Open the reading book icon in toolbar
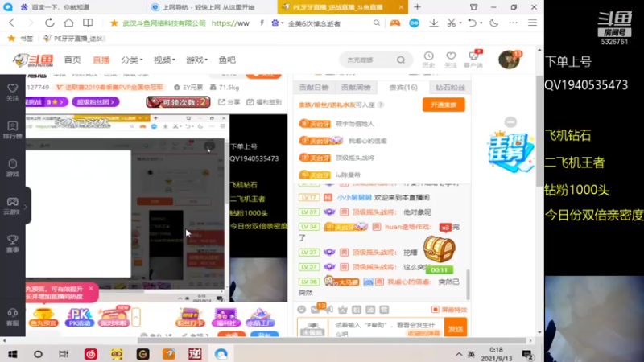Image resolution: width=644 pixels, height=362 pixels. pyautogui.click(x=88, y=23)
